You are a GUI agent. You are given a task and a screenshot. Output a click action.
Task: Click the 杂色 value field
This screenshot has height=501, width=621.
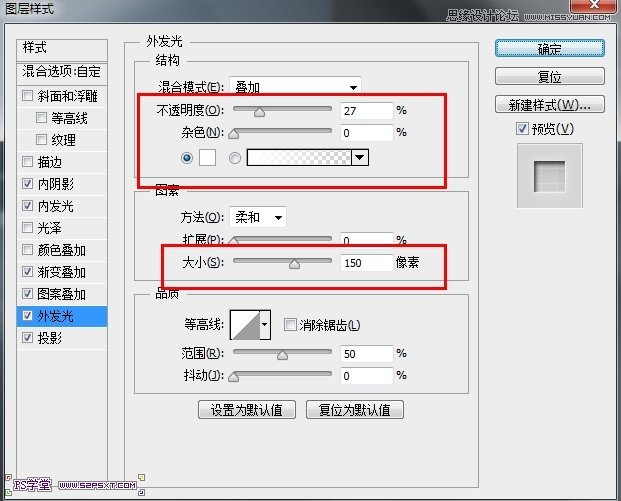click(x=366, y=133)
